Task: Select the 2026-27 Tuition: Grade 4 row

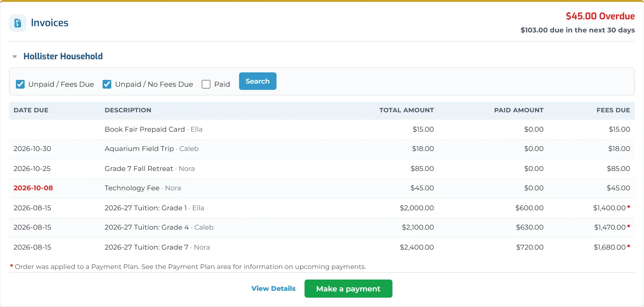Action: [x=322, y=227]
